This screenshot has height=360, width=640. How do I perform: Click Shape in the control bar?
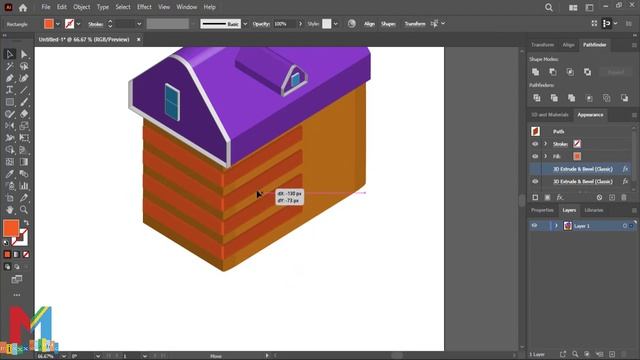(388, 24)
